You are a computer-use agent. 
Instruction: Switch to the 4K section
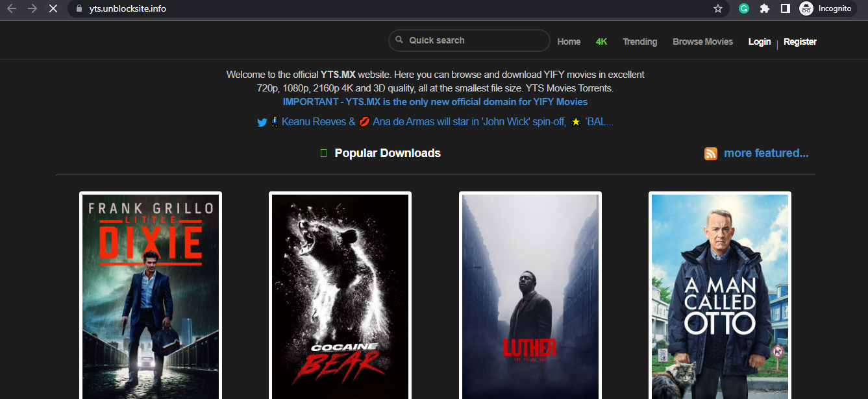(601, 41)
